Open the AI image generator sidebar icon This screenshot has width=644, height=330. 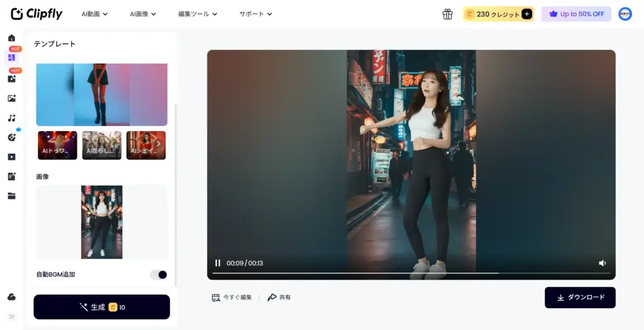[x=11, y=98]
